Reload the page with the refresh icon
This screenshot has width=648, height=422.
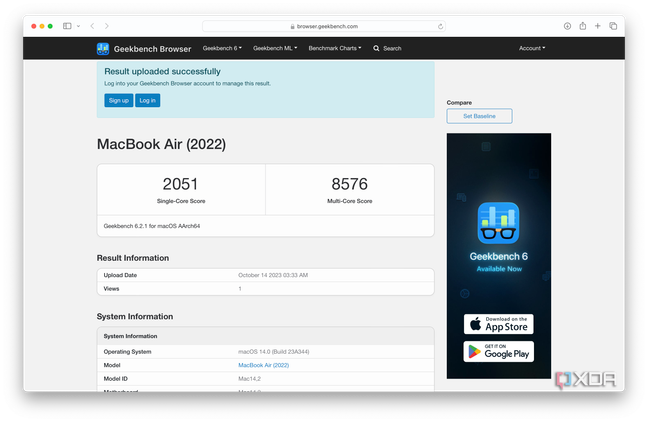pyautogui.click(x=440, y=26)
